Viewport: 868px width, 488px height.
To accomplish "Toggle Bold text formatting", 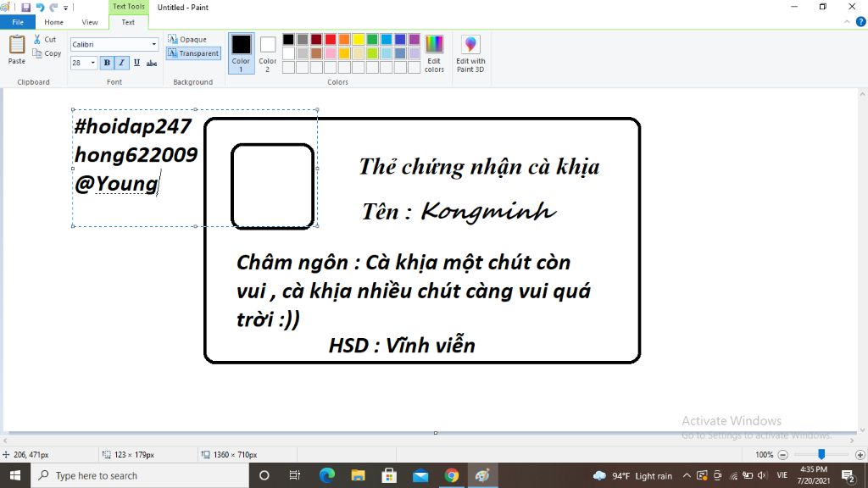I will click(107, 63).
